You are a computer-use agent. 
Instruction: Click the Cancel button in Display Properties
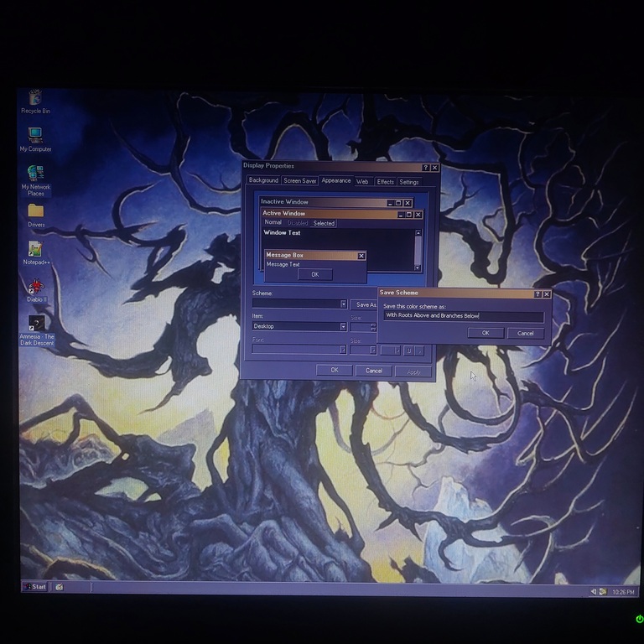click(373, 371)
